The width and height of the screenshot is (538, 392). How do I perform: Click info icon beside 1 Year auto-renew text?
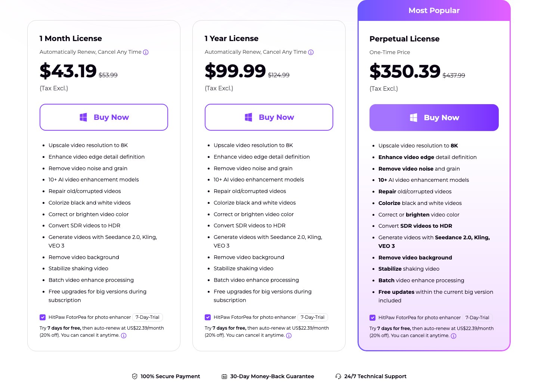tap(311, 52)
